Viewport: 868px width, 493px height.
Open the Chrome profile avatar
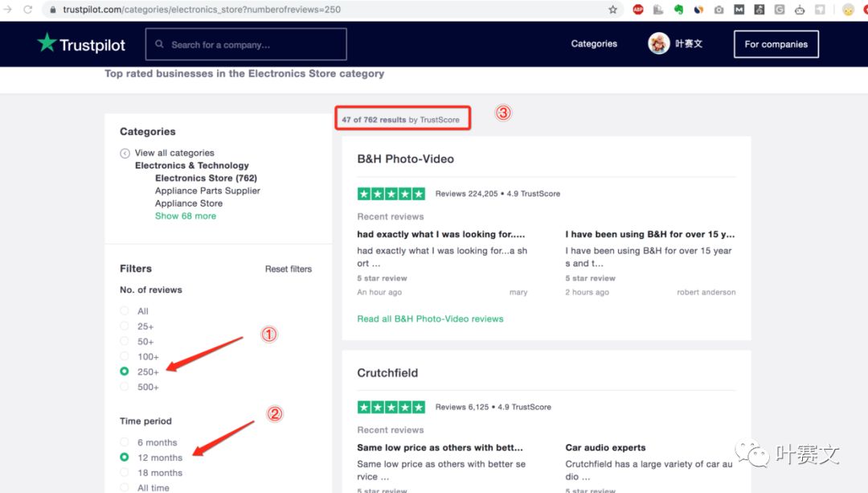point(848,10)
